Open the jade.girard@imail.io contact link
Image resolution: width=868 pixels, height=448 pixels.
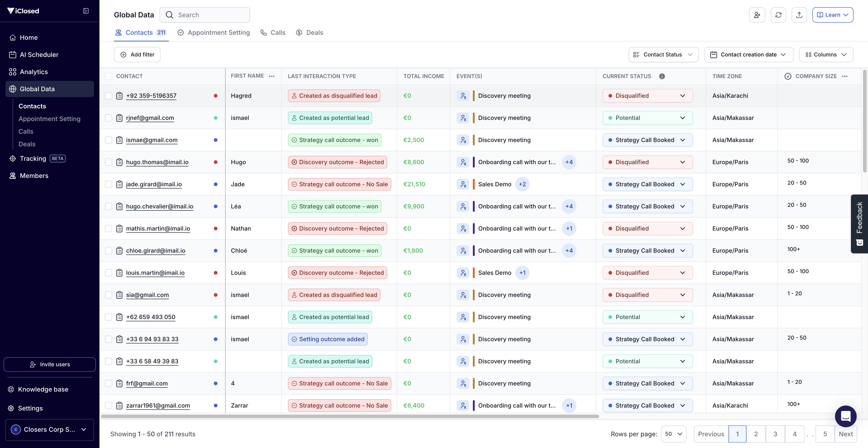click(x=154, y=184)
